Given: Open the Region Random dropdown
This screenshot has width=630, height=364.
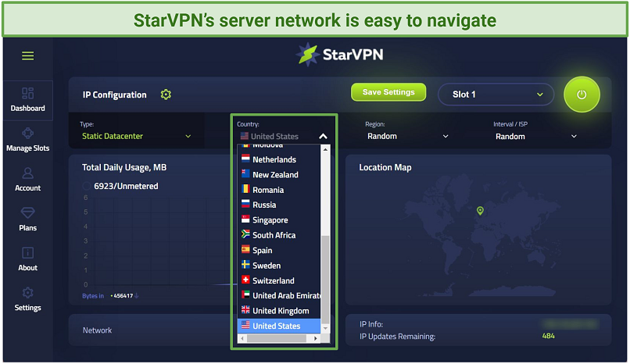Looking at the screenshot, I should pos(407,136).
